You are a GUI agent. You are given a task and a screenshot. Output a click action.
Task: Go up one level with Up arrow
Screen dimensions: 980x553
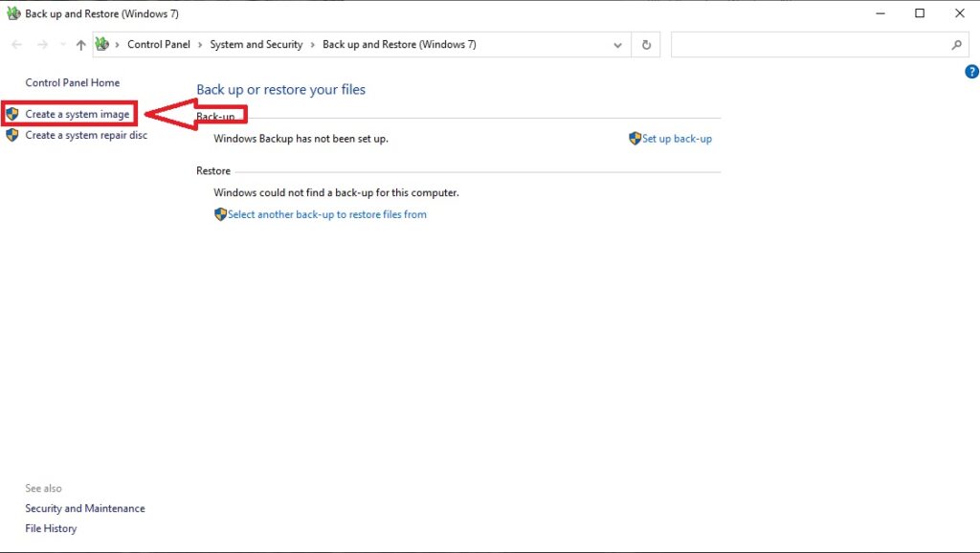point(80,45)
